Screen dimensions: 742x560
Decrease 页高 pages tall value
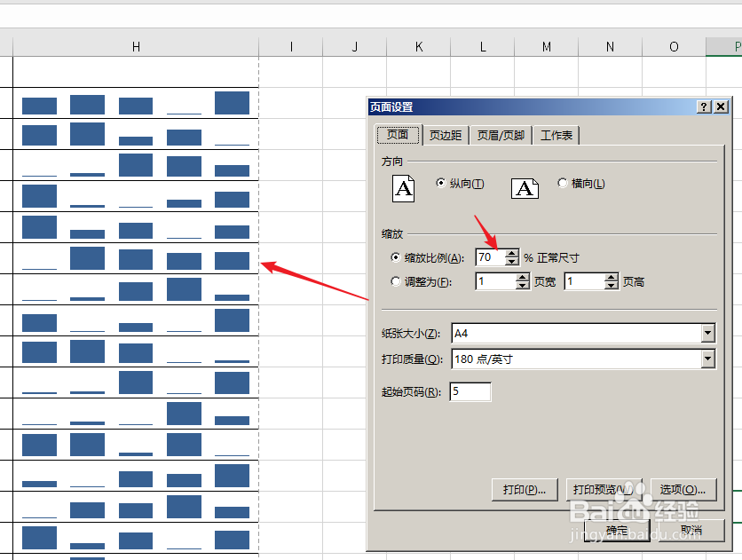(612, 285)
